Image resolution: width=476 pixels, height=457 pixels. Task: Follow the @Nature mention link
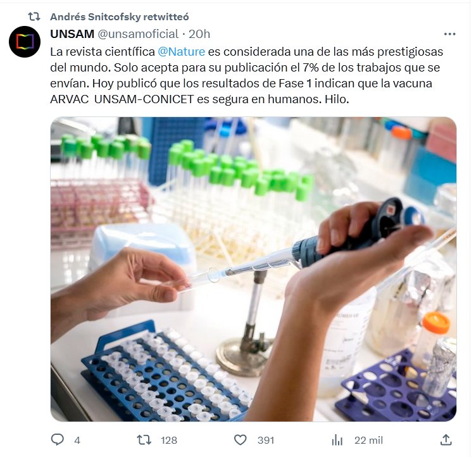click(181, 51)
